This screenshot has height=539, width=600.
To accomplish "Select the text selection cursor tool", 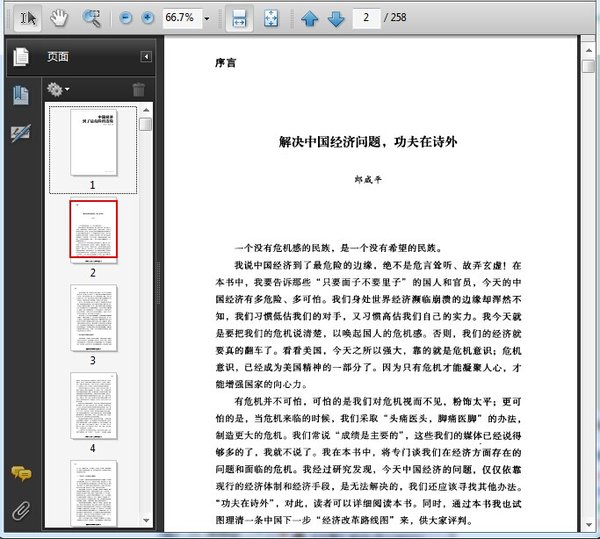I will pyautogui.click(x=28, y=18).
